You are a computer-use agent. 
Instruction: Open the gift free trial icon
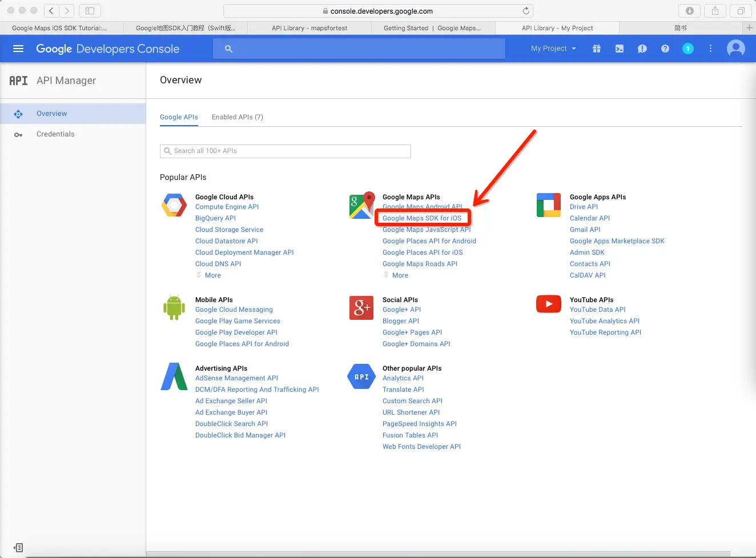pos(597,49)
